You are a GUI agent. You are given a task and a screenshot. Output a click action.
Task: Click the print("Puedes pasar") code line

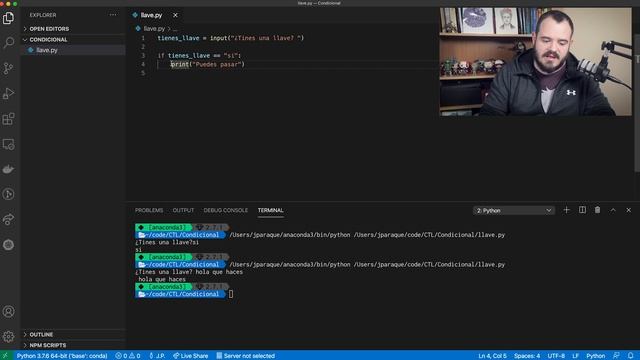[x=207, y=64]
